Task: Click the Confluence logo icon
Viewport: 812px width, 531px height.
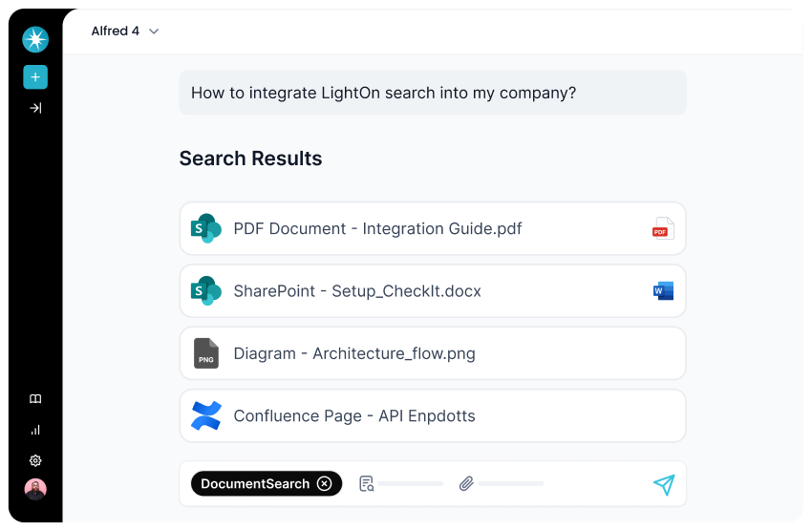Action: tap(206, 415)
